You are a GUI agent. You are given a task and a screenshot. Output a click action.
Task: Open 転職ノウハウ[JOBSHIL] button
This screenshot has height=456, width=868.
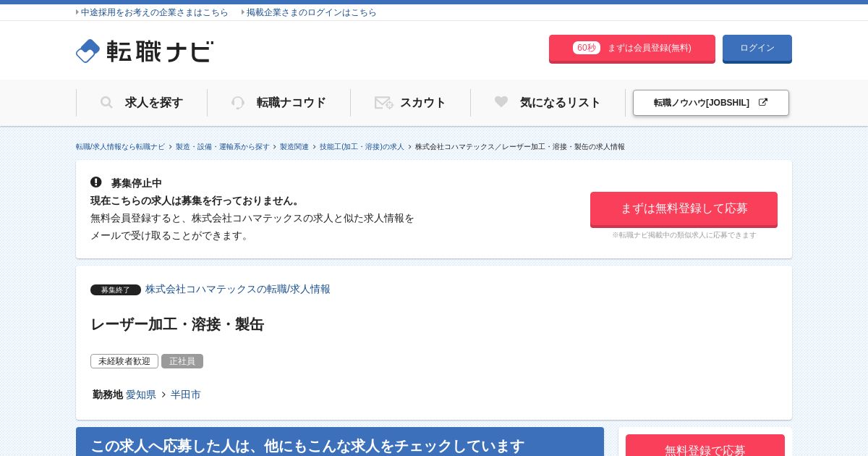[711, 103]
